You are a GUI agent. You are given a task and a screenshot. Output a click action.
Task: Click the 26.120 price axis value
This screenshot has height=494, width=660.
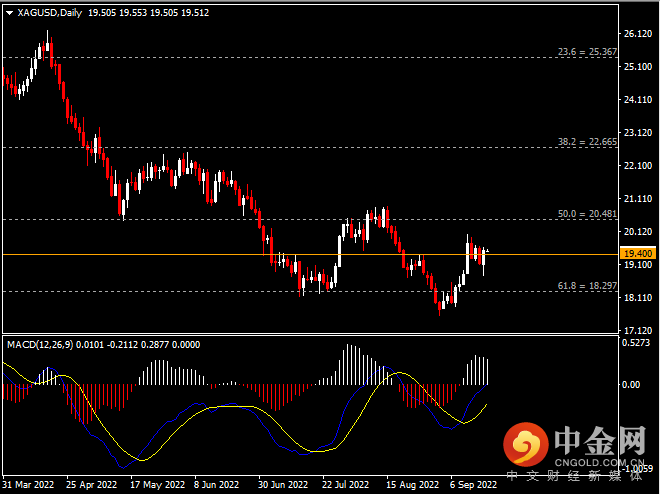point(638,34)
